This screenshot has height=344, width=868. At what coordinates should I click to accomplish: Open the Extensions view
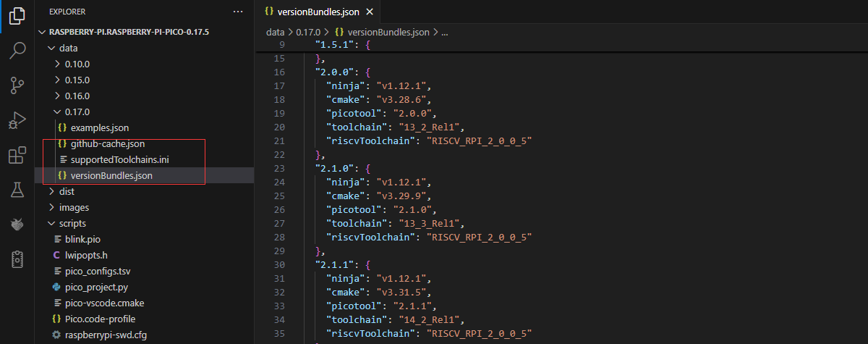(17, 155)
